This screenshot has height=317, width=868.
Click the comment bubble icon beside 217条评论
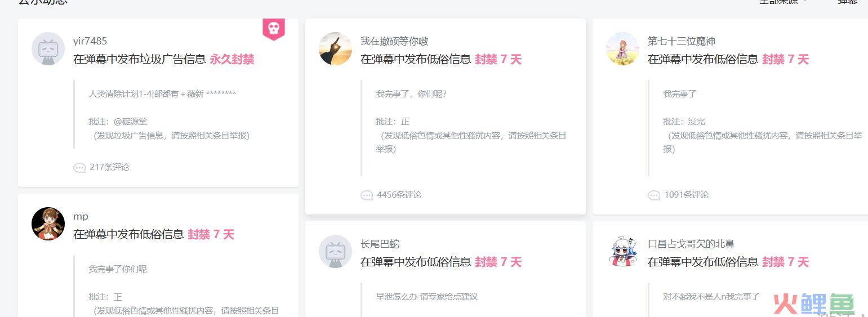pos(79,167)
